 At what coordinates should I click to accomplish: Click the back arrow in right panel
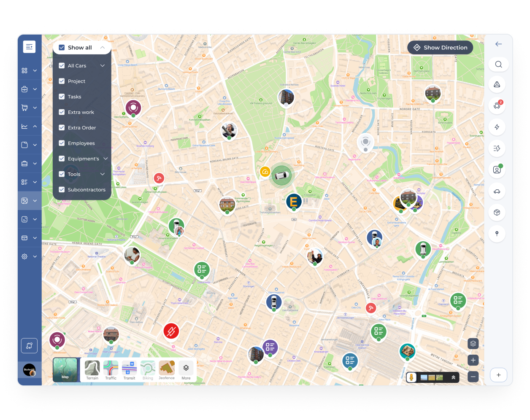click(498, 44)
